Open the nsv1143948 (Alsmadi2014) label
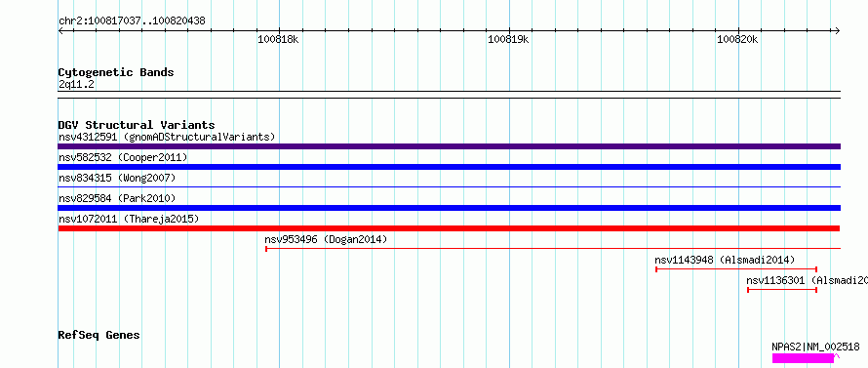868x368 pixels. click(725, 260)
